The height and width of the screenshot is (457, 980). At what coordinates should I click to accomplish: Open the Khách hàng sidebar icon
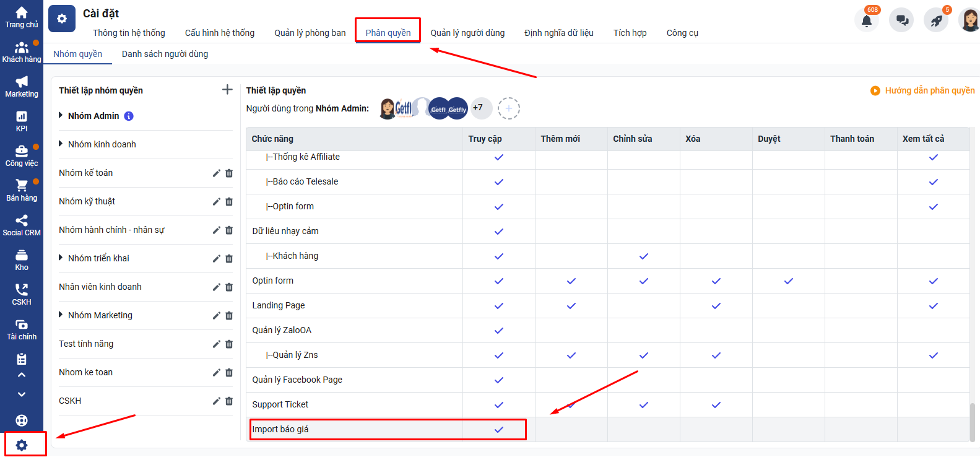[x=22, y=48]
